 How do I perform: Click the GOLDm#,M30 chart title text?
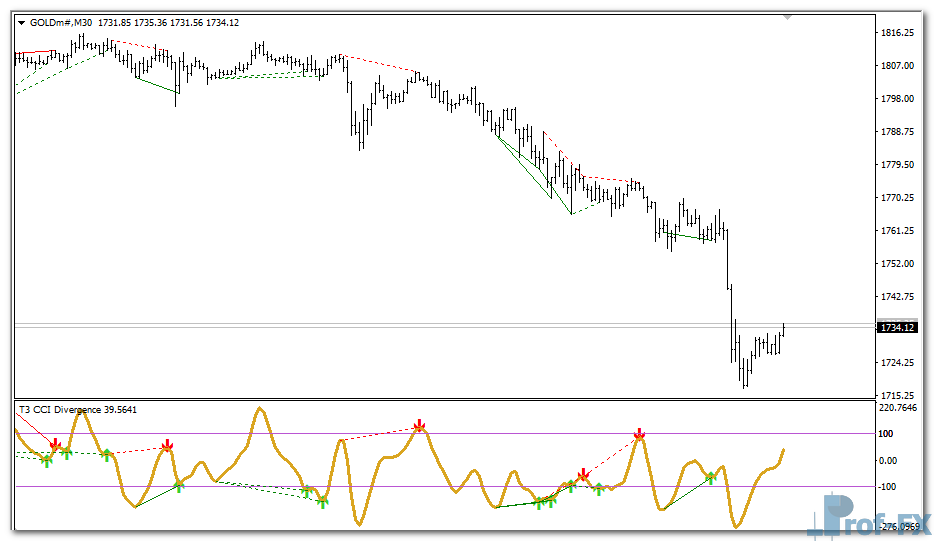coord(63,23)
